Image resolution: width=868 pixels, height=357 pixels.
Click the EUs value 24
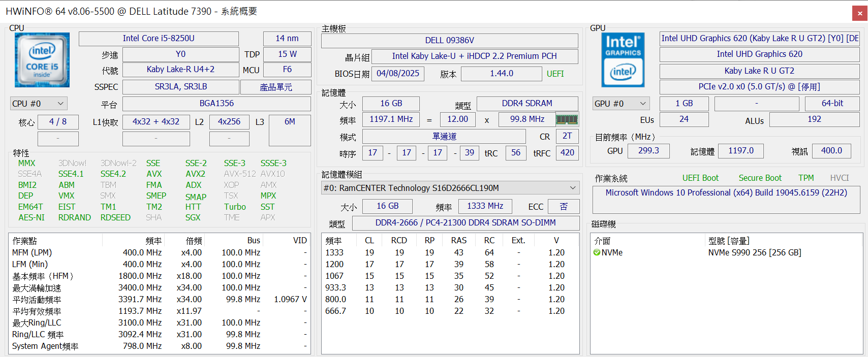684,119
